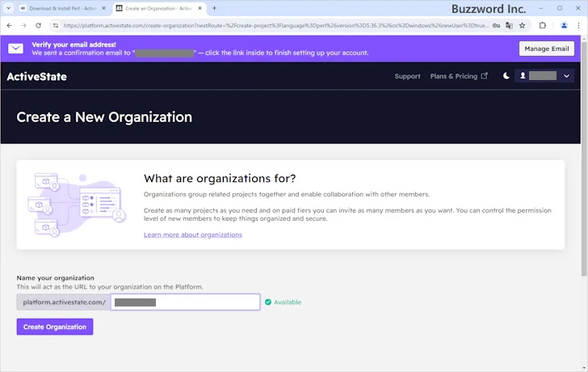The height and width of the screenshot is (372, 588).
Task: Click the user account avatar icon
Action: (x=523, y=76)
